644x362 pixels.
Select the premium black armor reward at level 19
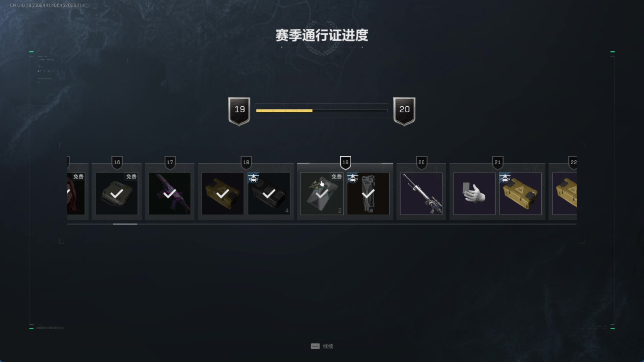368,193
